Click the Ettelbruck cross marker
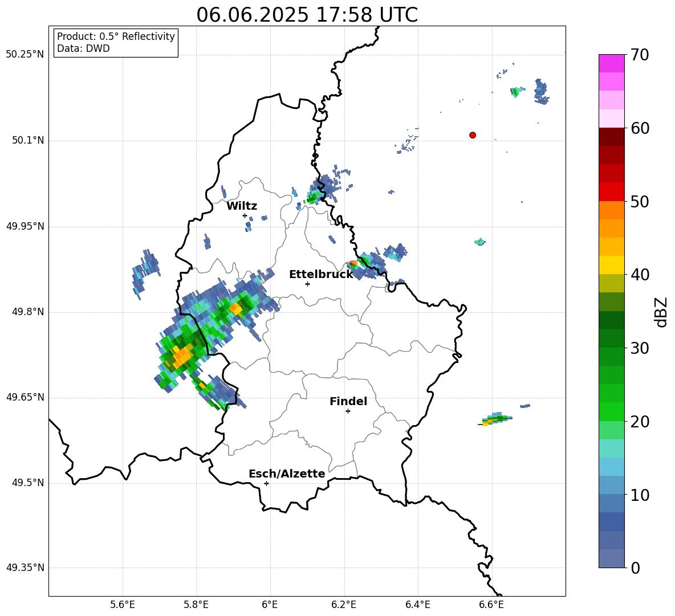Viewport: 675px width, 616px height. pos(307,284)
